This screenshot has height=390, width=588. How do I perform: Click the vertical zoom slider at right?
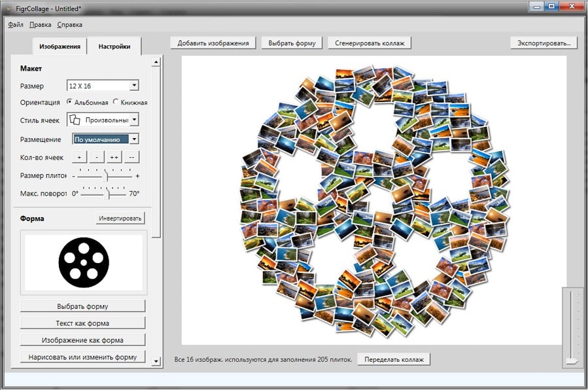coord(572,327)
